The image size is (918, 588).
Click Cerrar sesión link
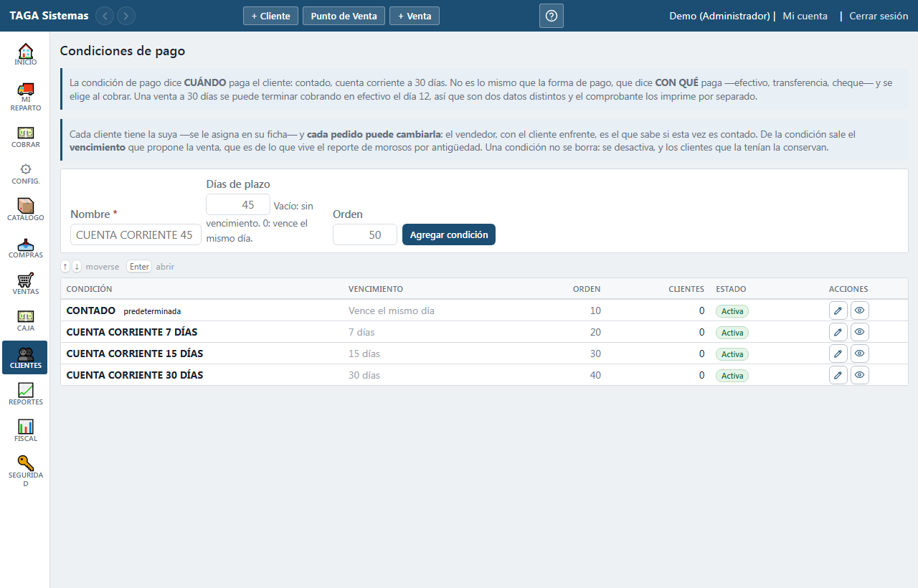(x=879, y=16)
